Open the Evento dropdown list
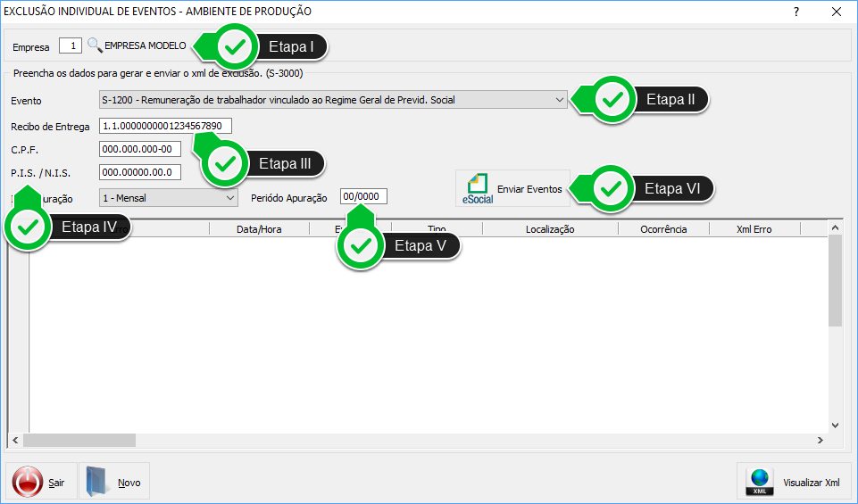Image resolution: width=858 pixels, height=504 pixels. tap(559, 100)
